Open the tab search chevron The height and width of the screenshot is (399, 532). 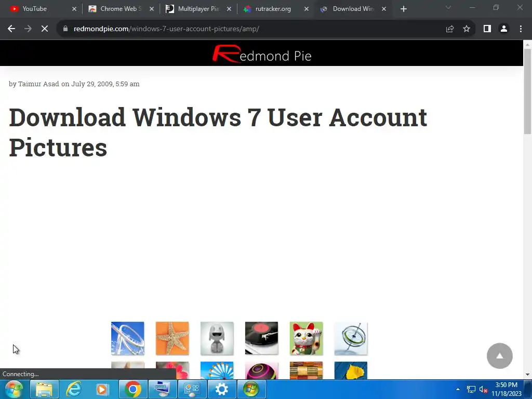[x=448, y=7]
